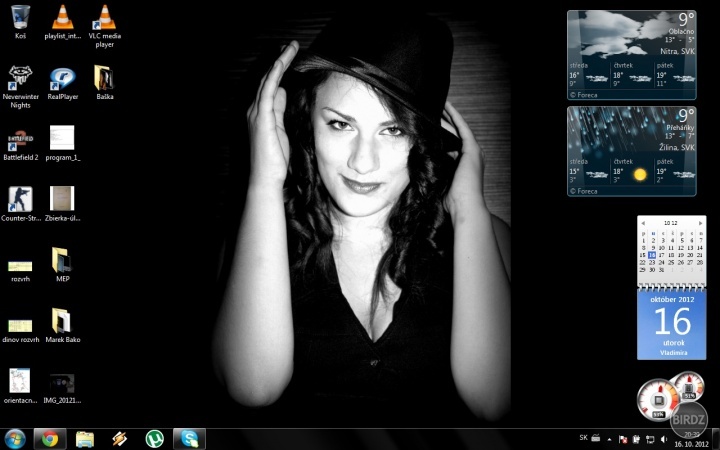Select the playlist_int VLC file icon
Viewport: 720px width, 450px height.
62,22
